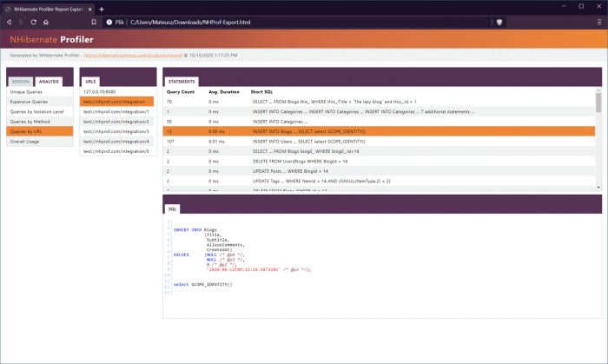The image size is (608, 364).
Task: Select the SQL tab
Action: pos(172,209)
